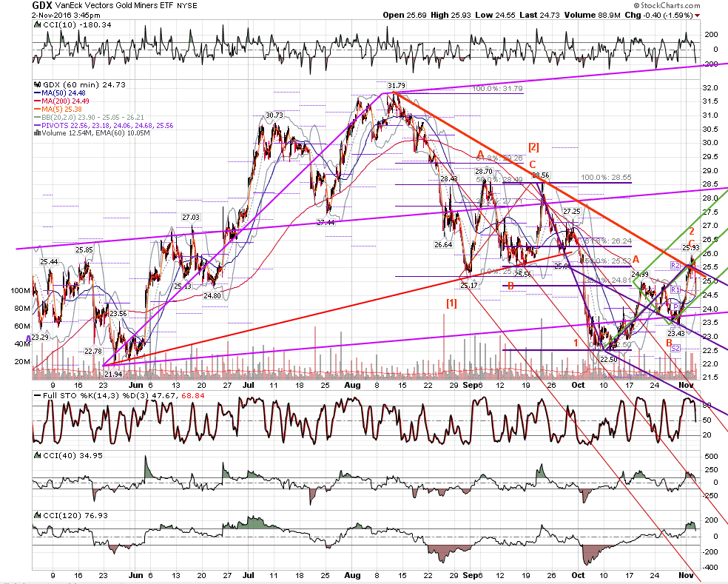Click the 31.79 peak price label
Viewport: 728px width, 584px height.
tap(397, 85)
